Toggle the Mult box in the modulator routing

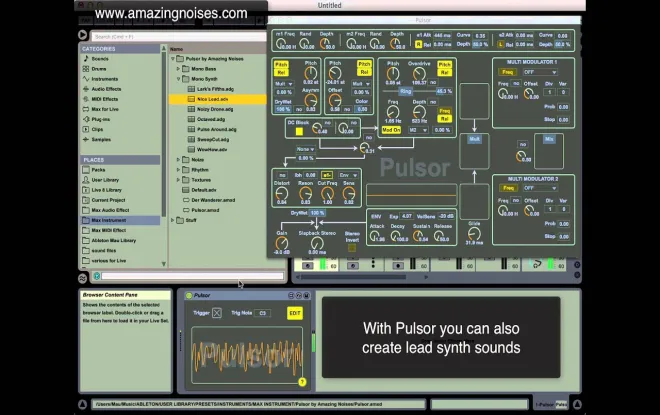pos(474,139)
